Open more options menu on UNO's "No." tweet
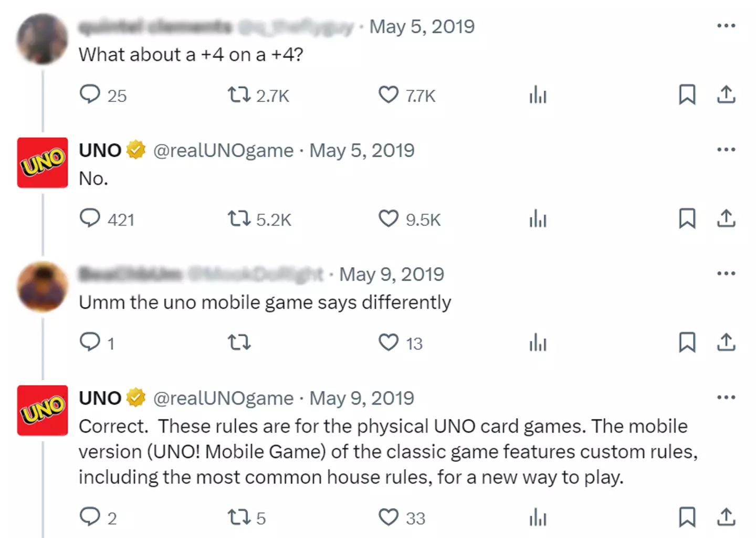This screenshot has width=756, height=538. click(726, 150)
